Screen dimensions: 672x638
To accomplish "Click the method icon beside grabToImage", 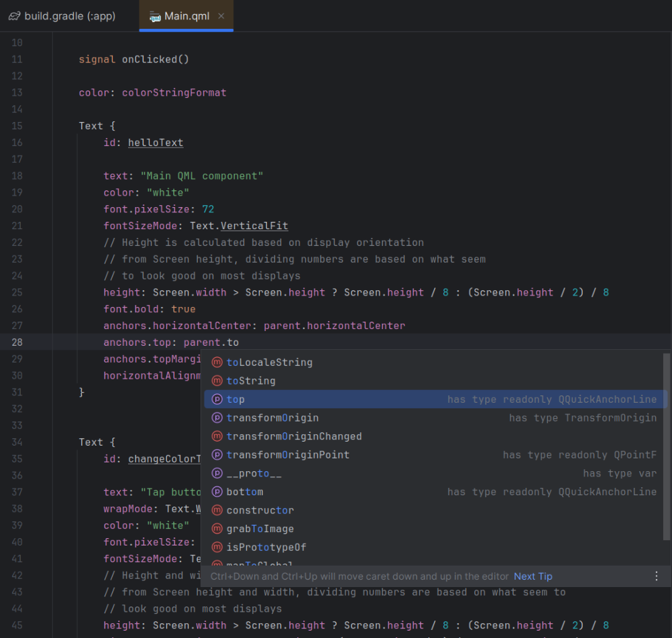I will (x=217, y=529).
